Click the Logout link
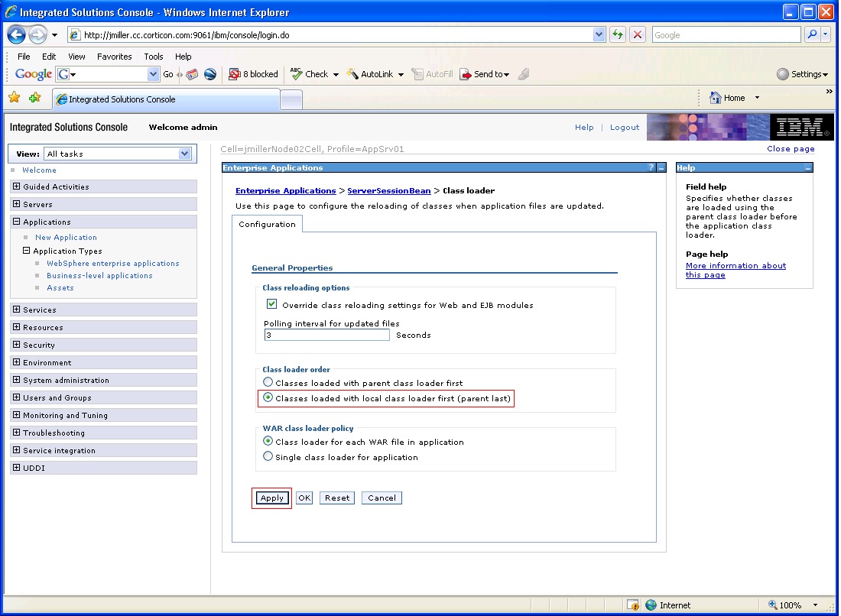The width and height of the screenshot is (841, 616). [x=625, y=127]
